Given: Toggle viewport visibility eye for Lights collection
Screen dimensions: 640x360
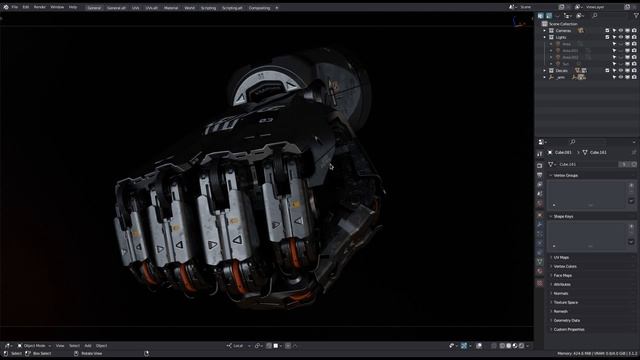Looking at the screenshot, I should point(621,37).
